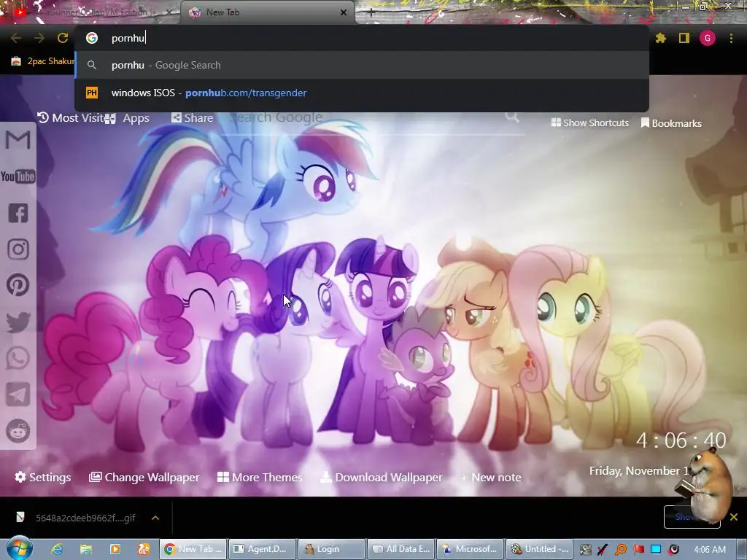Open Chrome's three-dot menu
This screenshot has width=747, height=560.
click(731, 38)
